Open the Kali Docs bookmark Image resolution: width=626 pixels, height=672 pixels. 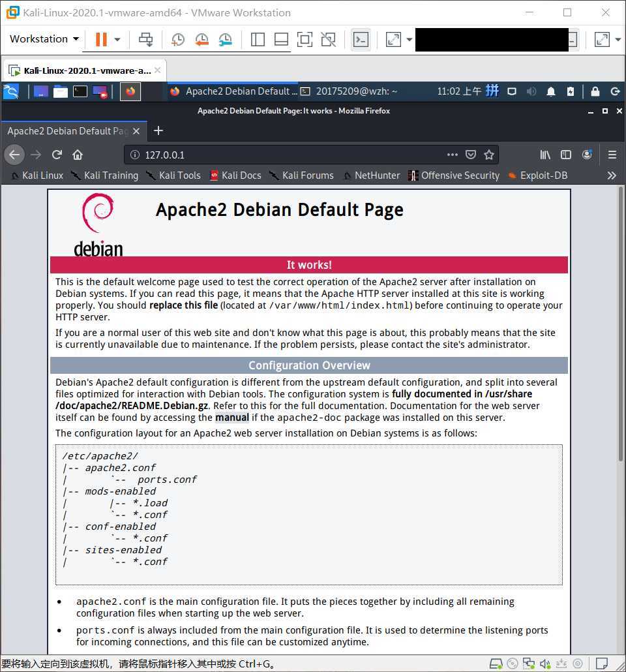click(x=235, y=176)
